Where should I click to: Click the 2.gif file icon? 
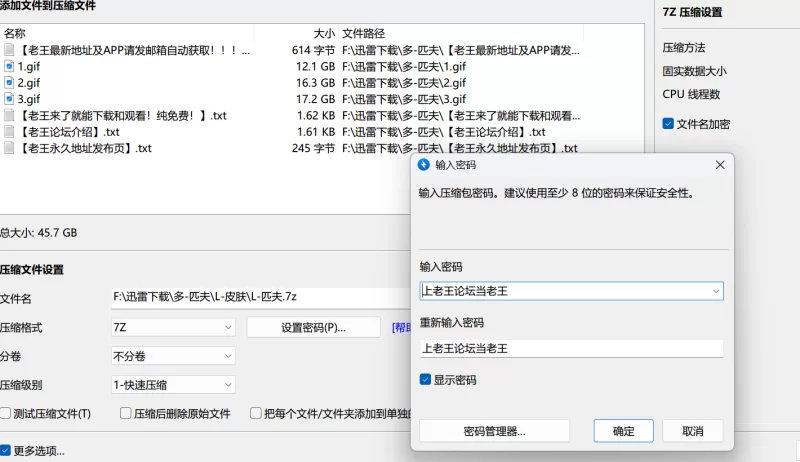[9, 83]
